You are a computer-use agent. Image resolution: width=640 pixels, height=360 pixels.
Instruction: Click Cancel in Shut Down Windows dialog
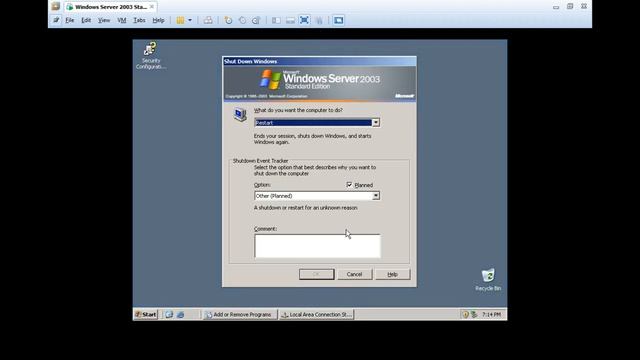tap(354, 274)
